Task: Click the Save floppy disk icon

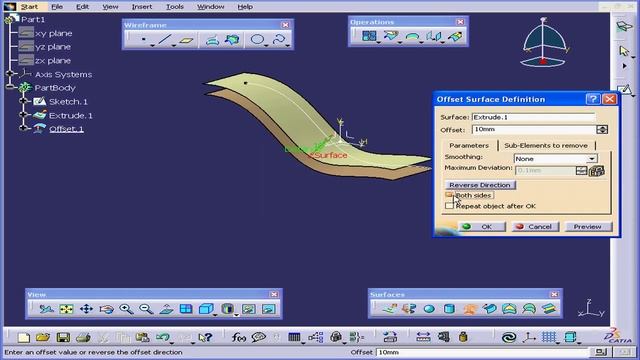Action: [63, 337]
